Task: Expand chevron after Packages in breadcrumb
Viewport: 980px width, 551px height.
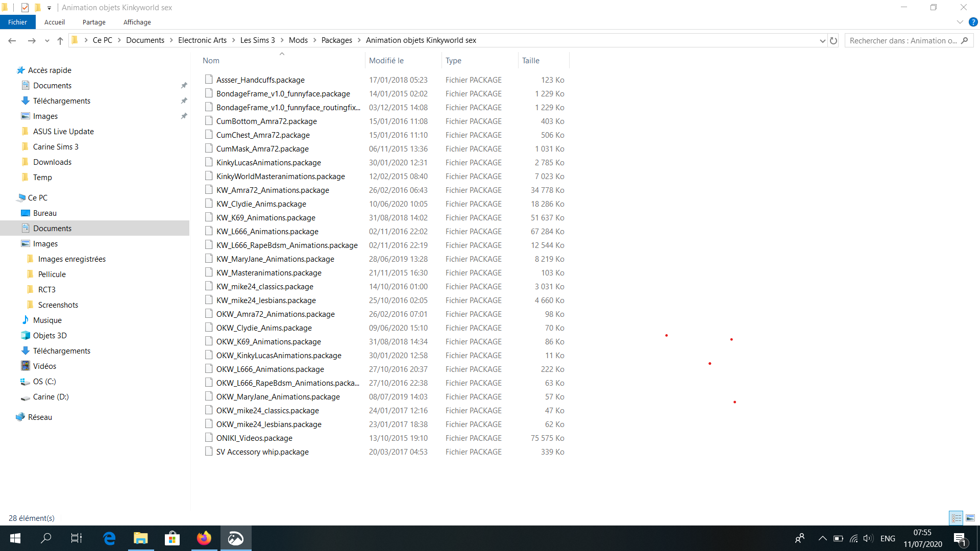Action: [359, 40]
